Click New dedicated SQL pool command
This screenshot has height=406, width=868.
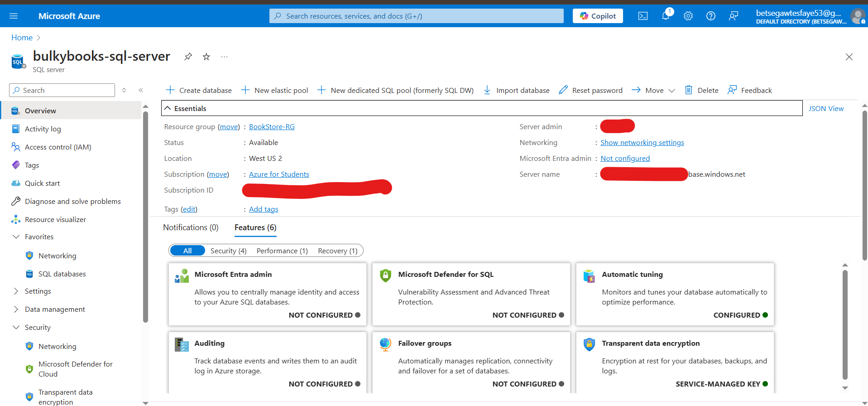(x=395, y=90)
